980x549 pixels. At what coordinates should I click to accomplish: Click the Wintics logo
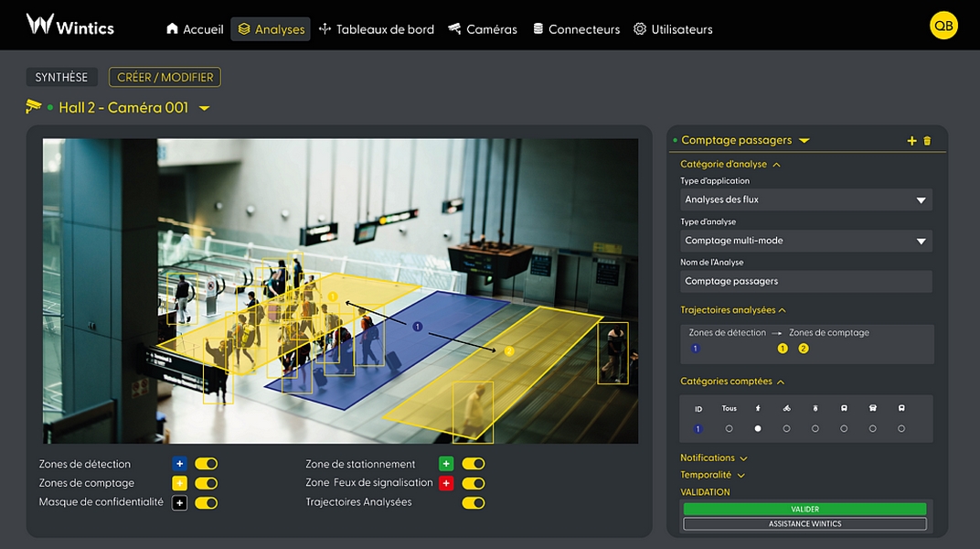70,26
